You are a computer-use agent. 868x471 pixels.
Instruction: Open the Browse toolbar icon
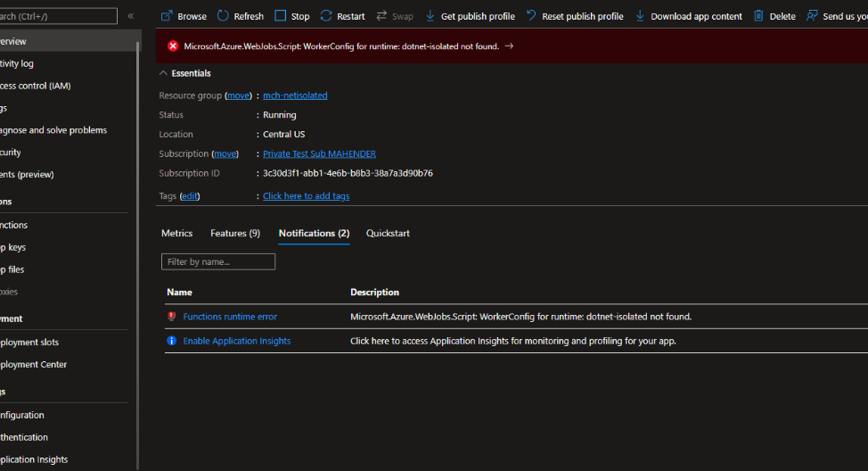pos(167,16)
